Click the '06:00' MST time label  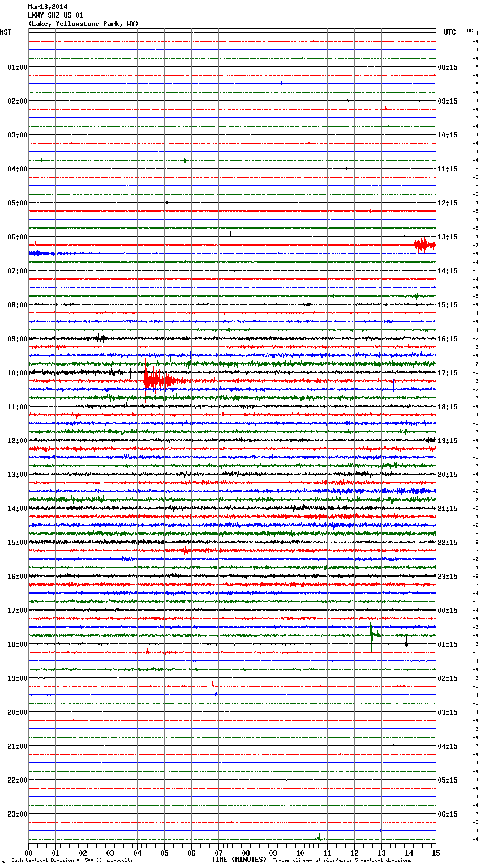click(x=18, y=237)
